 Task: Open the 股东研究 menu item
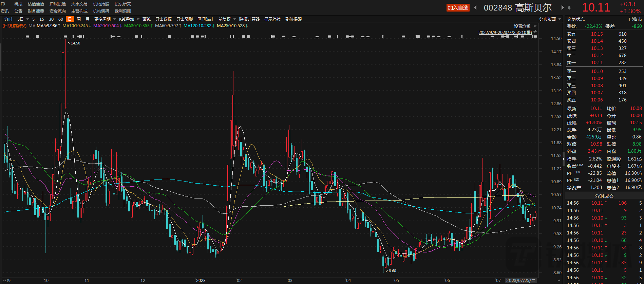pos(122,4)
